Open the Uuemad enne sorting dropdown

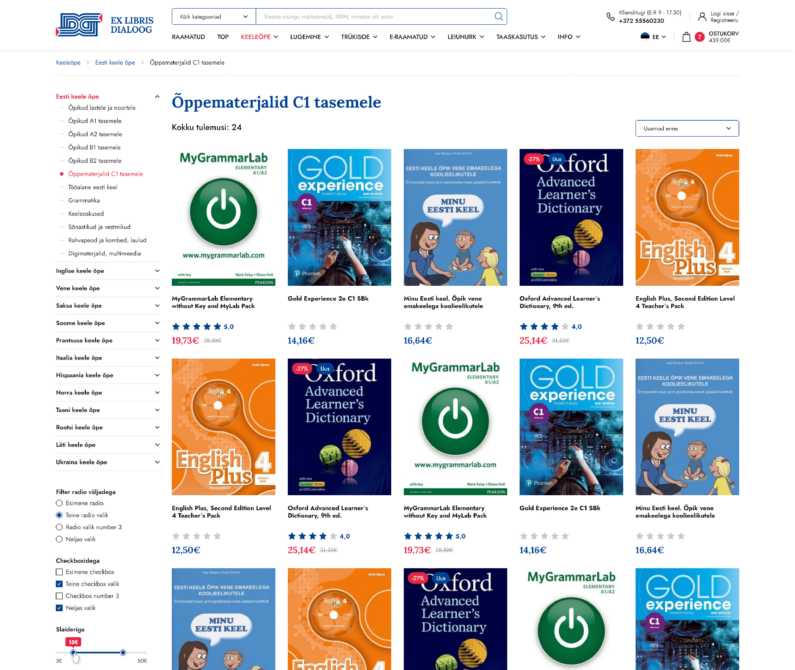click(x=687, y=128)
